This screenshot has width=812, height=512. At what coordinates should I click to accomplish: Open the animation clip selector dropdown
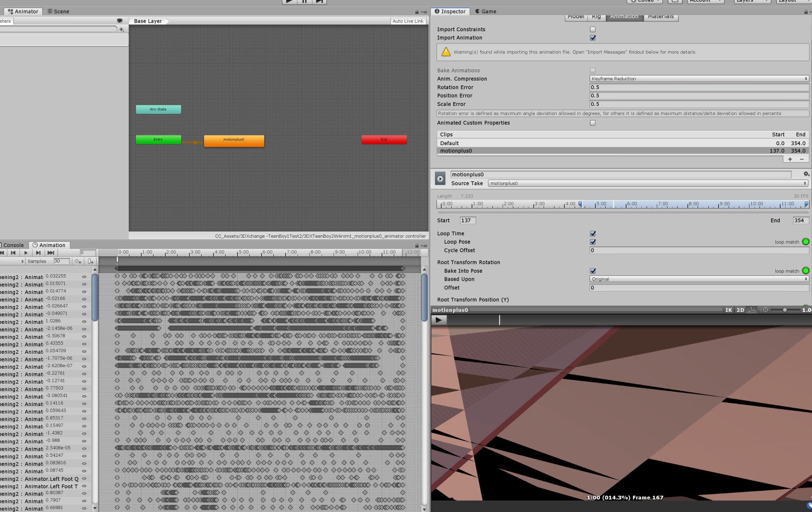pos(13,261)
